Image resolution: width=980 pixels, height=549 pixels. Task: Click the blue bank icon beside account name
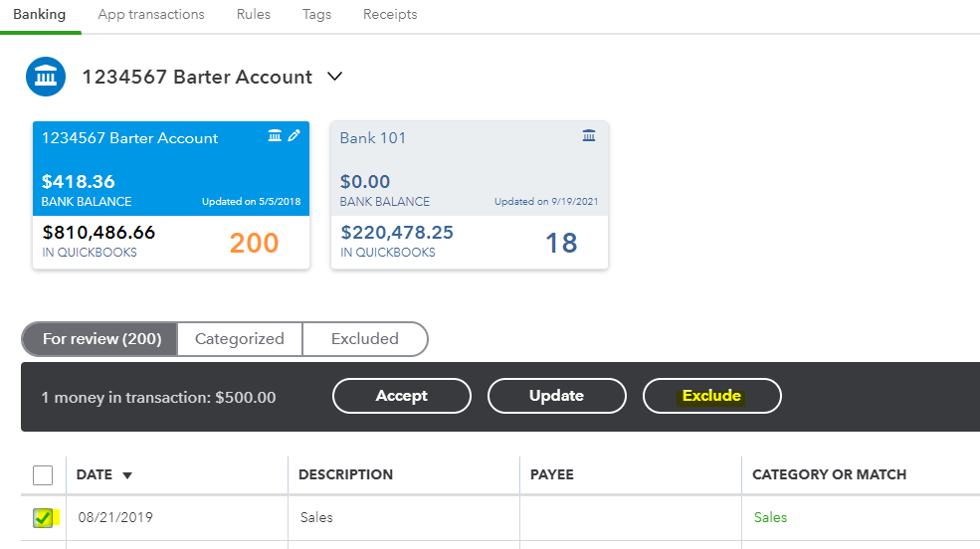[46, 77]
